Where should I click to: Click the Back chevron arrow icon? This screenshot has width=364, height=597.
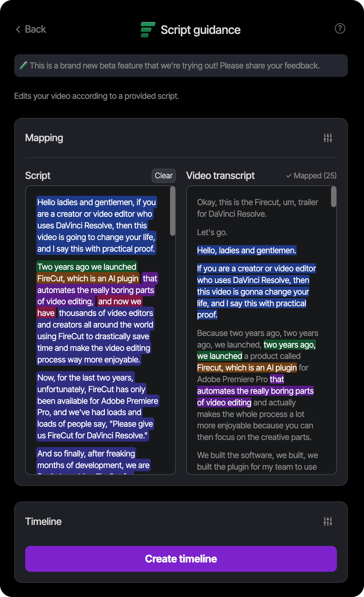pyautogui.click(x=18, y=29)
